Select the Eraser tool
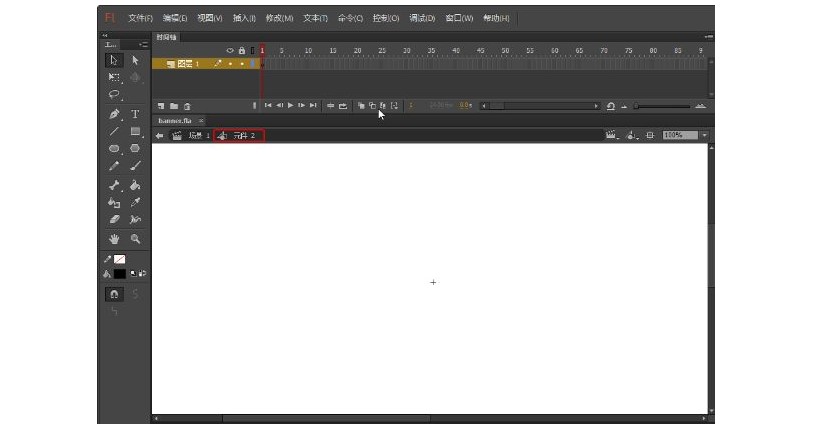The width and height of the screenshot is (815, 427). point(114,219)
